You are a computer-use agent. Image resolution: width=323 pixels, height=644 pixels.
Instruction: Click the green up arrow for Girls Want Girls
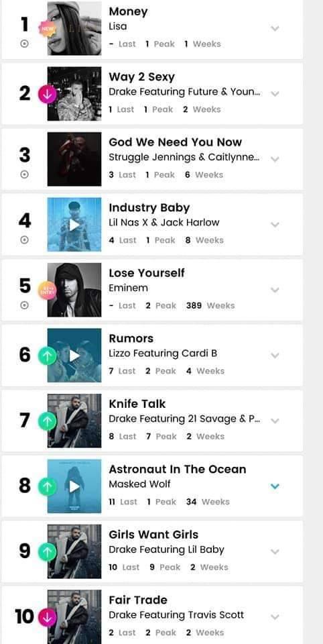click(47, 552)
